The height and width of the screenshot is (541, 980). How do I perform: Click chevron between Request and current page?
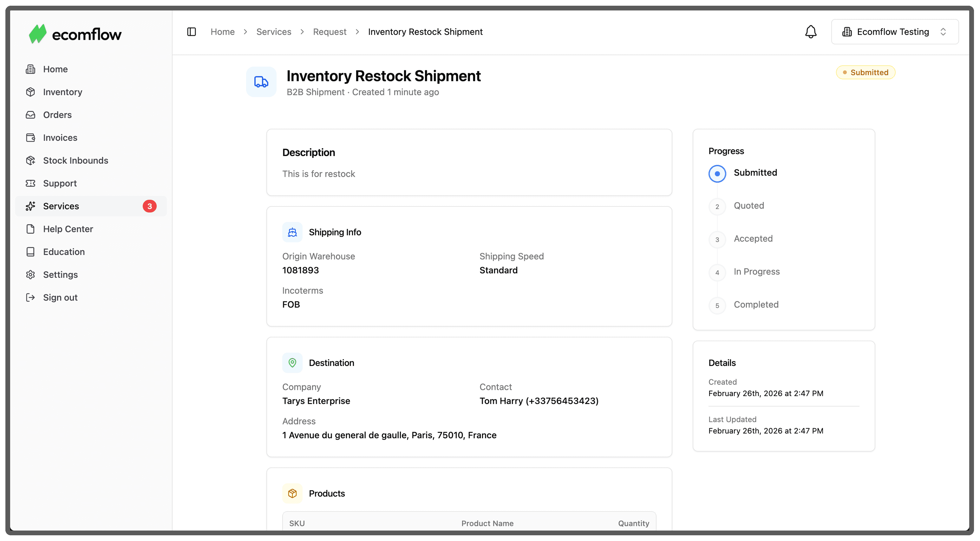pos(357,32)
